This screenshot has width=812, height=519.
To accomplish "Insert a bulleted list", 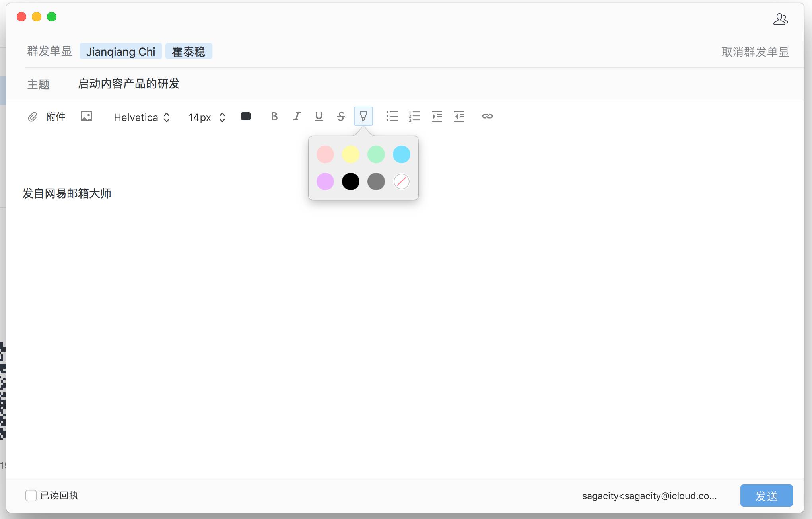I will point(392,116).
